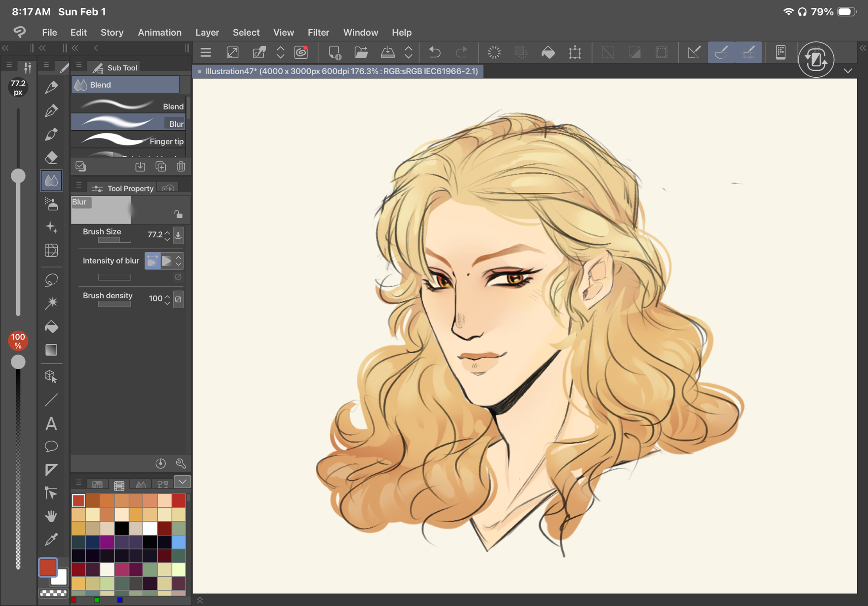This screenshot has width=868, height=606.
Task: Click the Undo arrow in the command bar
Action: [434, 53]
